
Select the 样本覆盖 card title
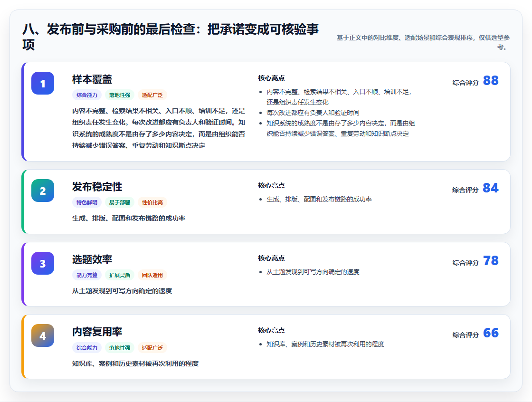pyautogui.click(x=92, y=79)
